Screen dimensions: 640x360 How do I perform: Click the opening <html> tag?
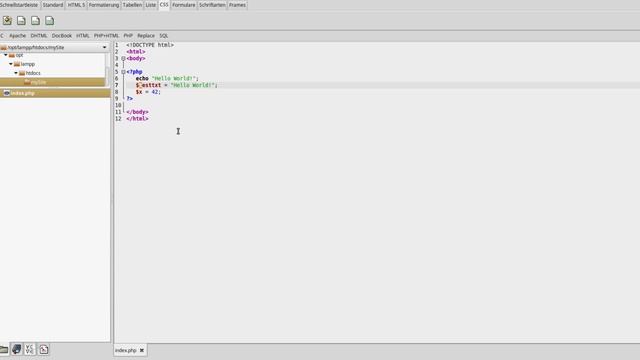[x=136, y=52]
